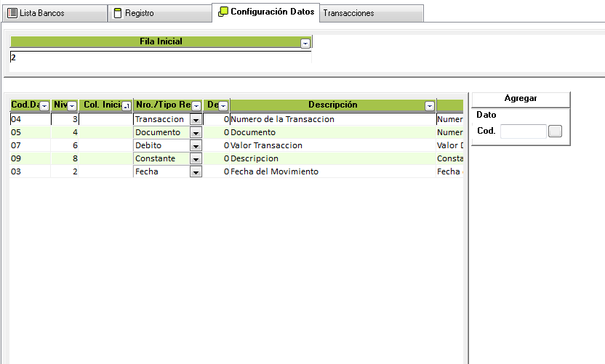Switch to the Registro tab
605x364 pixels.
point(160,13)
